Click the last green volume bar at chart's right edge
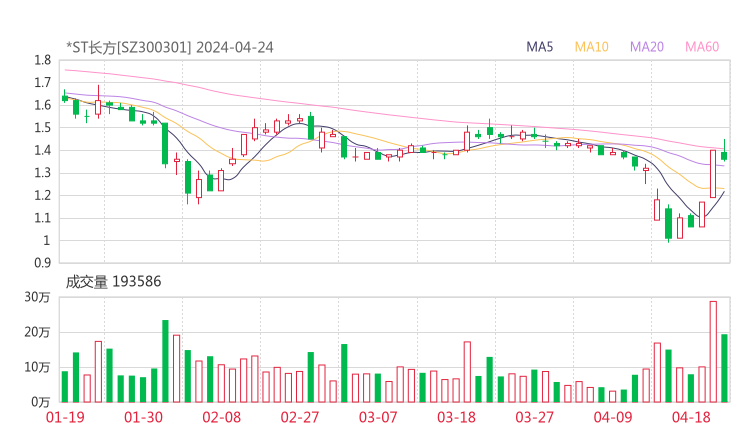The height and width of the screenshot is (440, 740). coord(724,368)
